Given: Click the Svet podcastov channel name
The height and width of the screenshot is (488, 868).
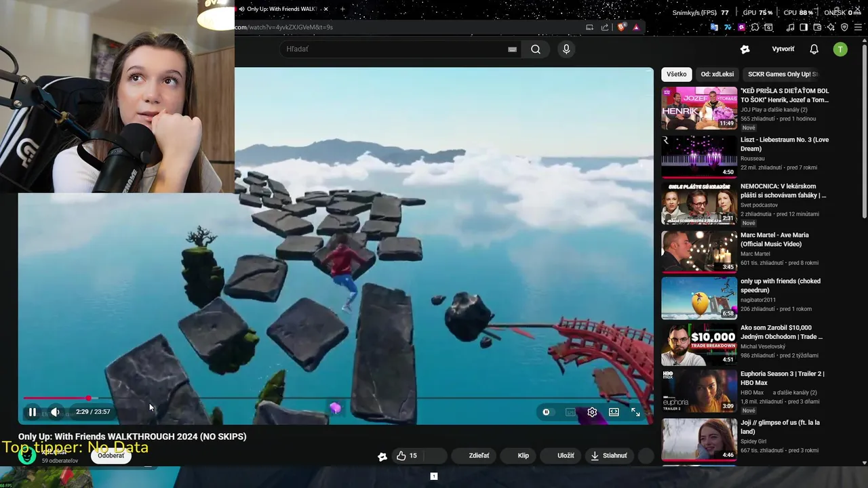Looking at the screenshot, I should (x=759, y=205).
